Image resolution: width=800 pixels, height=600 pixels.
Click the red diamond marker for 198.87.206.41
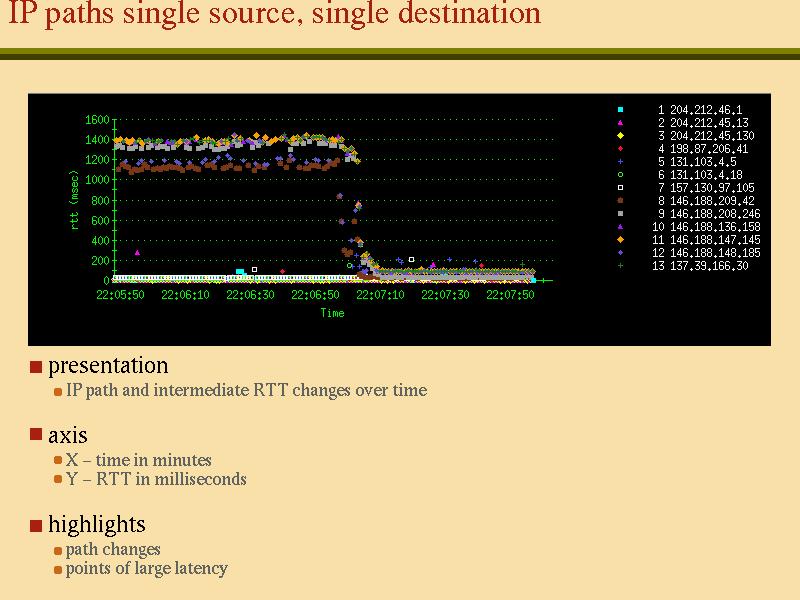tap(621, 148)
